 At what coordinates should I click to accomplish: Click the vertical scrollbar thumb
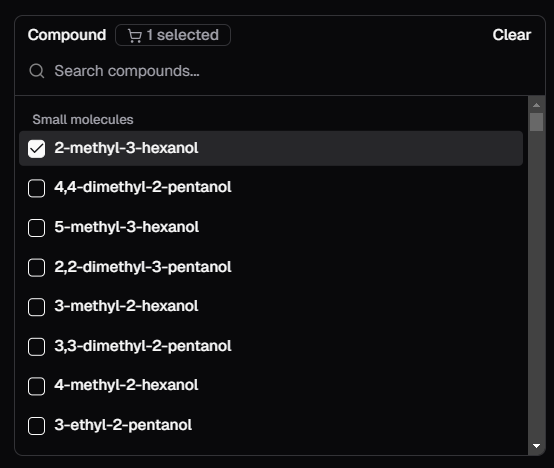tap(536, 122)
